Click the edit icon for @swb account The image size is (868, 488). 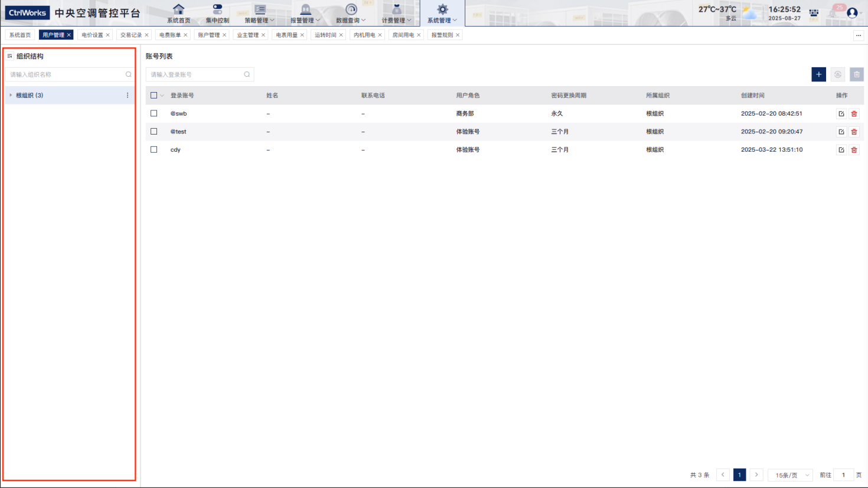point(841,114)
